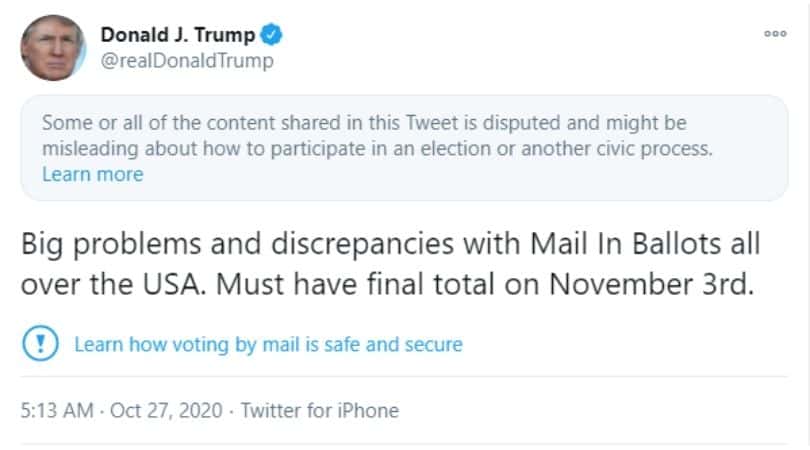Click "Mail In Ballots" in the tweet
This screenshot has width=810, height=450.
tap(583, 245)
